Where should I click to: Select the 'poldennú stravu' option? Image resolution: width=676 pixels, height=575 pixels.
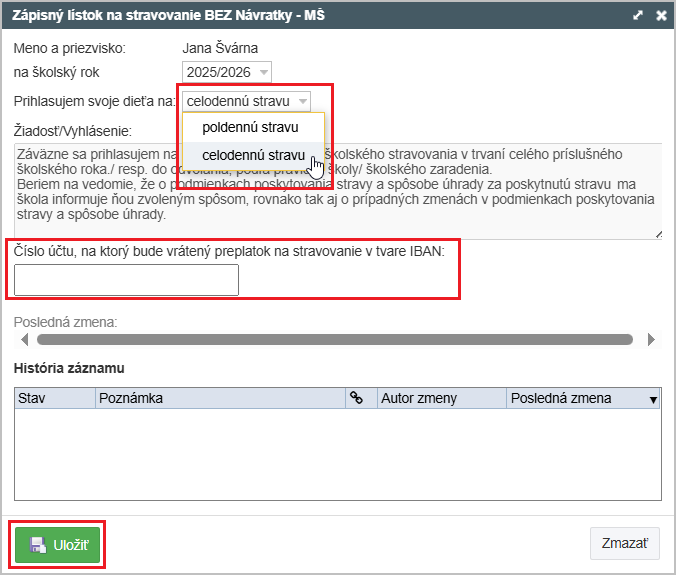[249, 128]
